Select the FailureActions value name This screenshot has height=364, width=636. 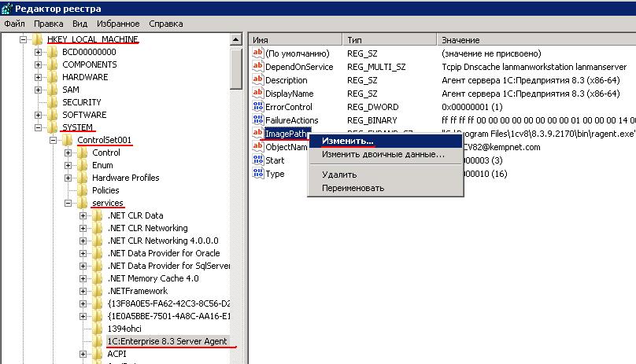pos(292,120)
